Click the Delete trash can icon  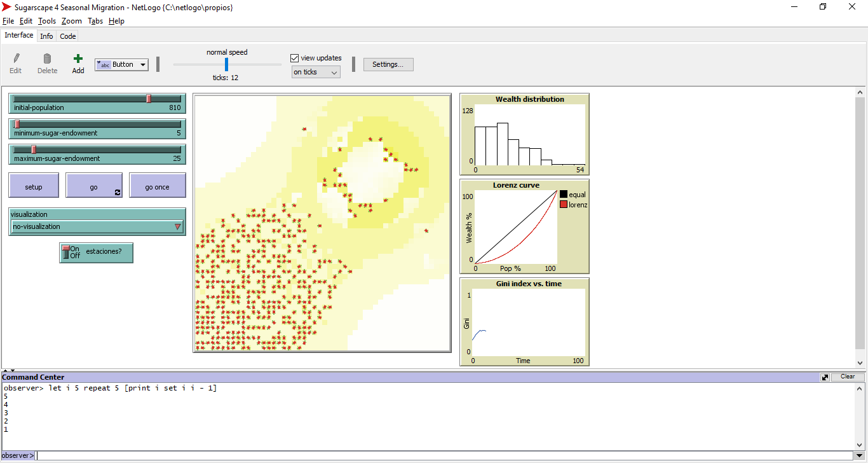[47, 59]
